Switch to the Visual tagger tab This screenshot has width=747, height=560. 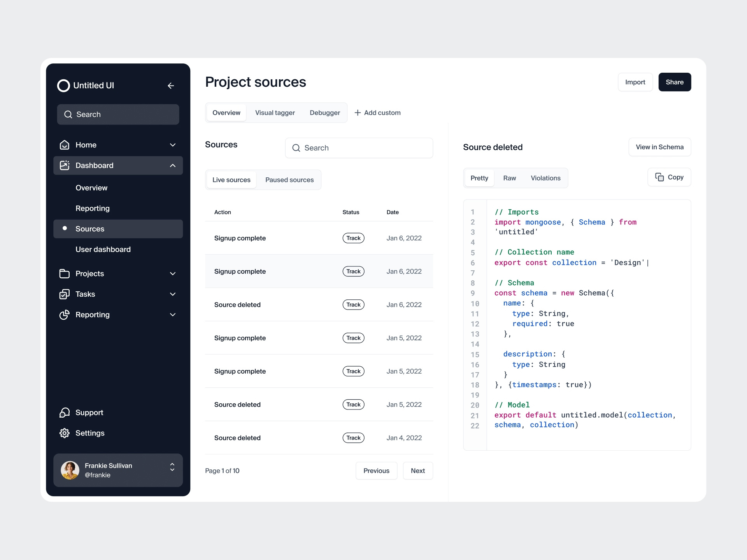pos(275,112)
